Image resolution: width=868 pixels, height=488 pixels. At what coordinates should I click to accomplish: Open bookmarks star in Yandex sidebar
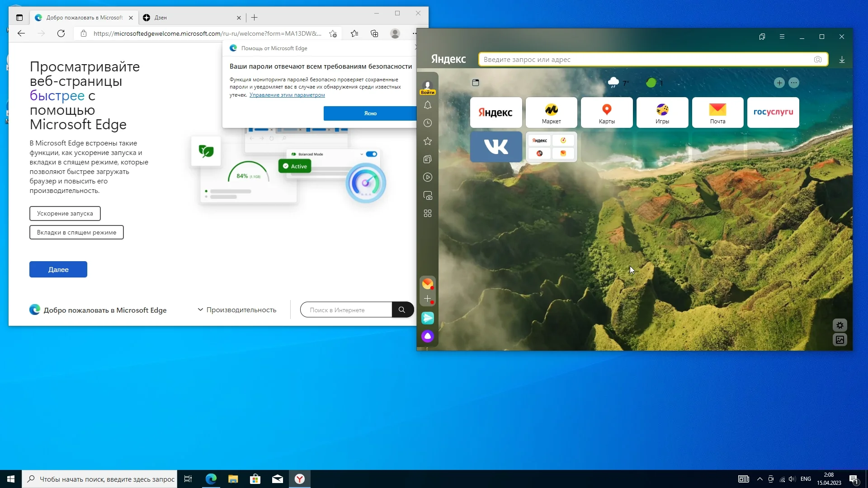coord(427,141)
